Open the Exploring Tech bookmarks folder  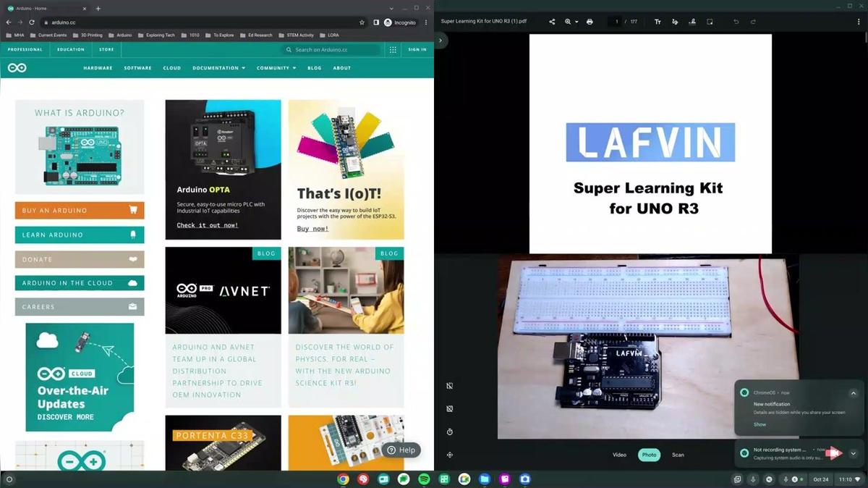156,35
